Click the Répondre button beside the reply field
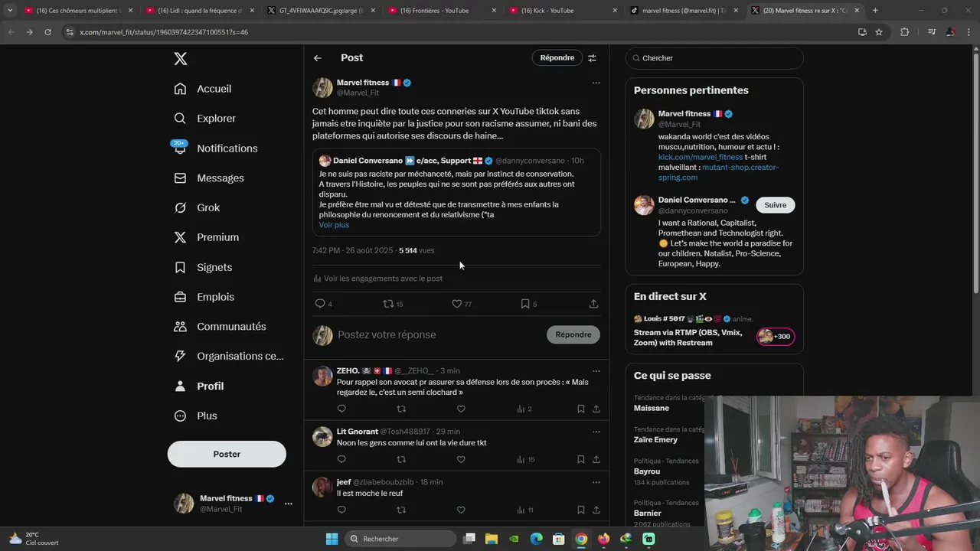The width and height of the screenshot is (980, 551). coord(573,334)
